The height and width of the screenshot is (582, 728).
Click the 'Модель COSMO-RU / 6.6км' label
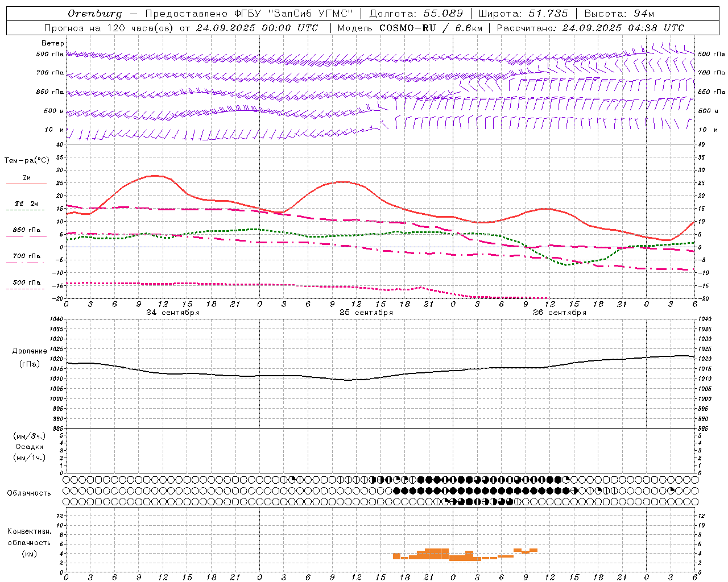tap(410, 28)
